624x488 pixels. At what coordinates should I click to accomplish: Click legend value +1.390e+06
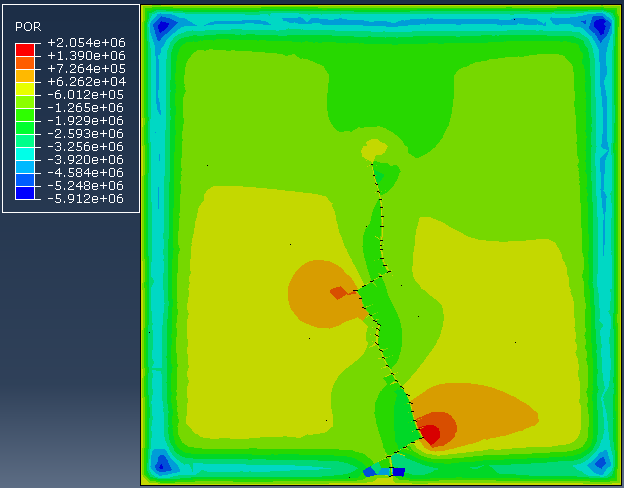(86, 56)
